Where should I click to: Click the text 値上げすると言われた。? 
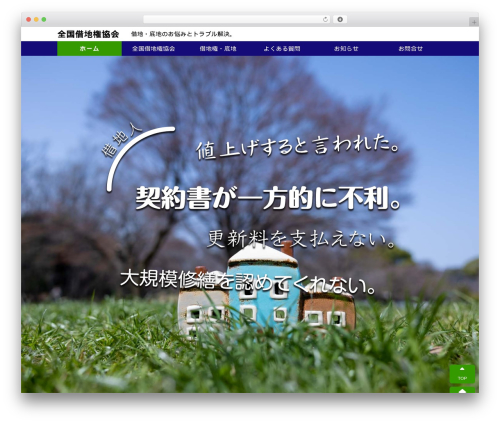[x=297, y=147]
